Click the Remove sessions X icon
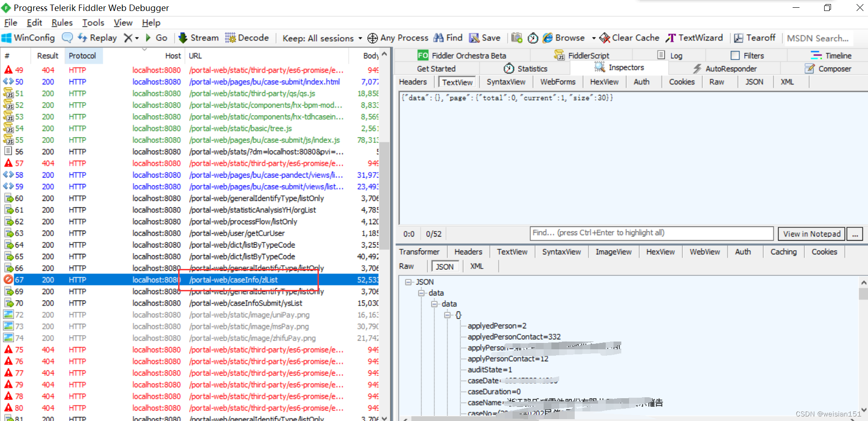The height and width of the screenshot is (421, 868). coord(128,38)
